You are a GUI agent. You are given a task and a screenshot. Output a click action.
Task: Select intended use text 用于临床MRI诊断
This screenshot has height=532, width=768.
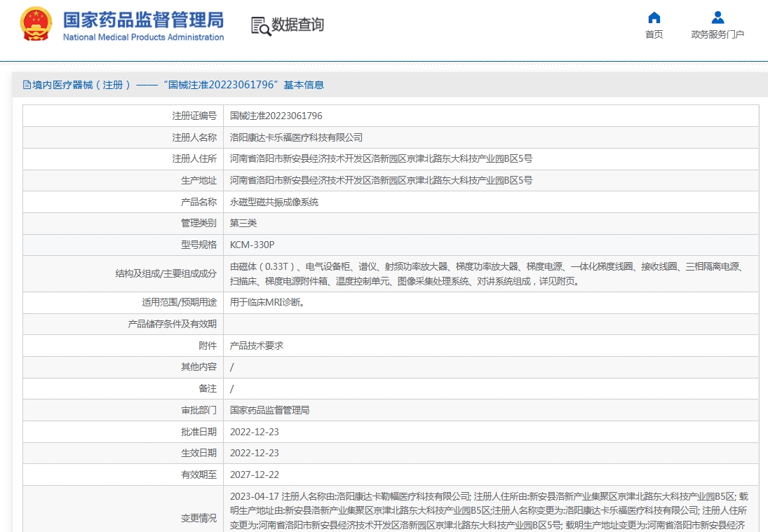267,303
